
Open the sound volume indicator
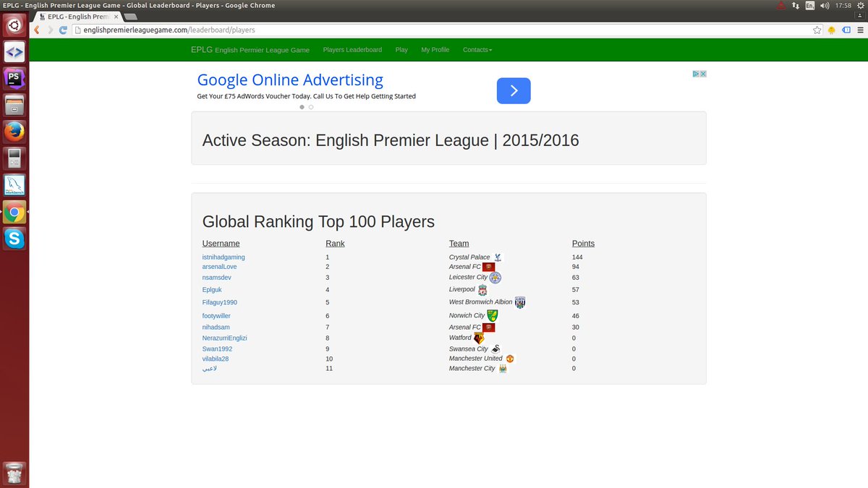click(x=825, y=5)
